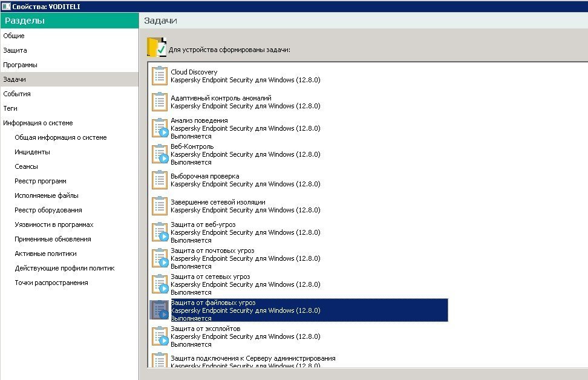Select the Защита от веб-угроз task name
Viewport: 588px width, 380px height.
pos(203,224)
